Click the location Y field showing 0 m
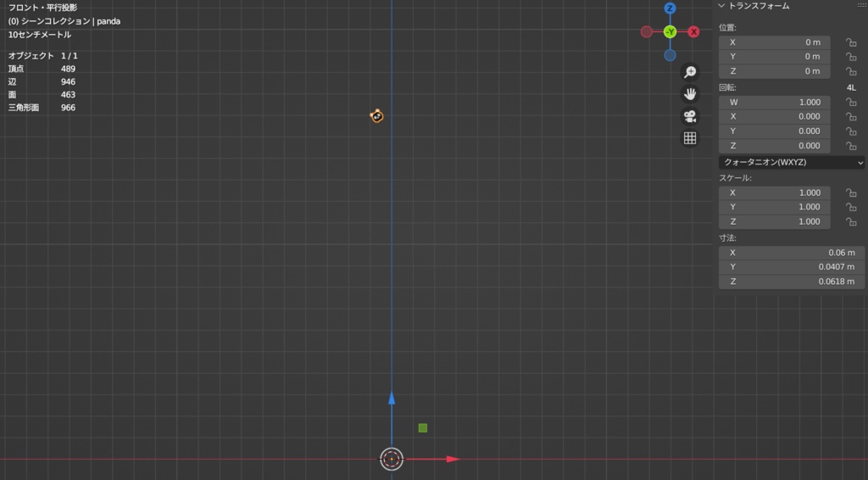This screenshot has width=868, height=480. (x=774, y=57)
